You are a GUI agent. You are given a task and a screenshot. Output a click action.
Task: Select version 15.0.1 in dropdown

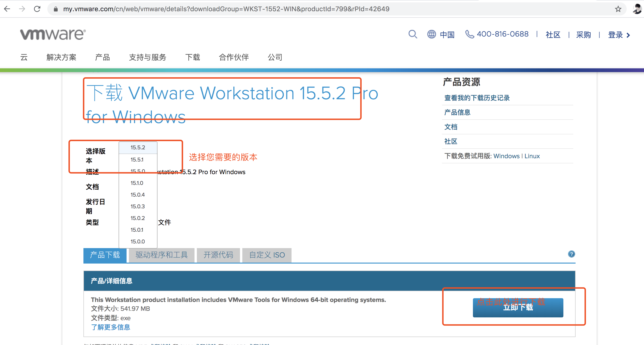pos(138,230)
